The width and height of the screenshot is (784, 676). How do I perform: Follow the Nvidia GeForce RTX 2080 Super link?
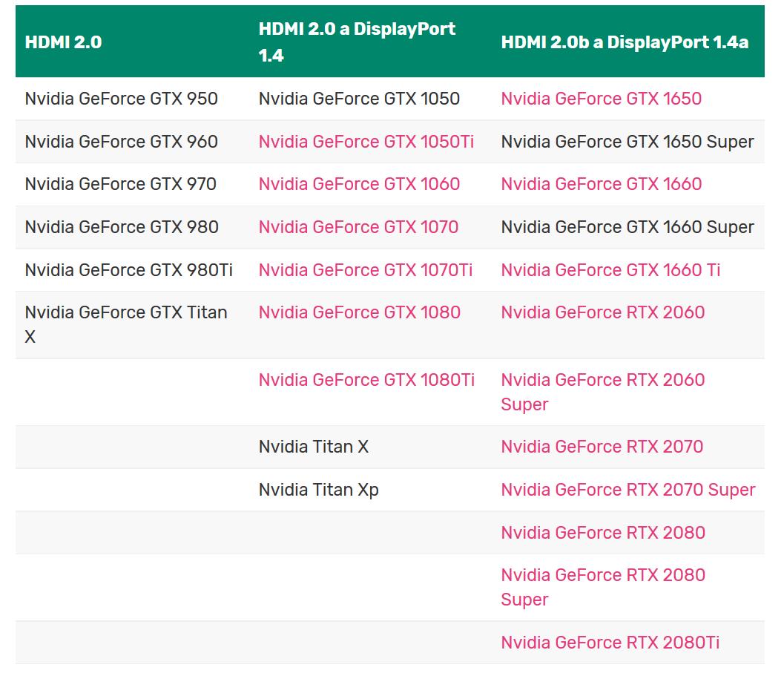tap(603, 588)
